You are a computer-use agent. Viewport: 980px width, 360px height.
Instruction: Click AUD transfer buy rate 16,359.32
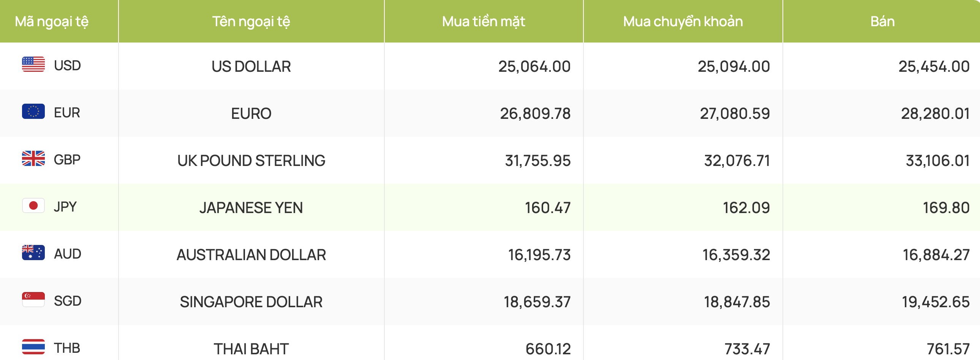736,255
